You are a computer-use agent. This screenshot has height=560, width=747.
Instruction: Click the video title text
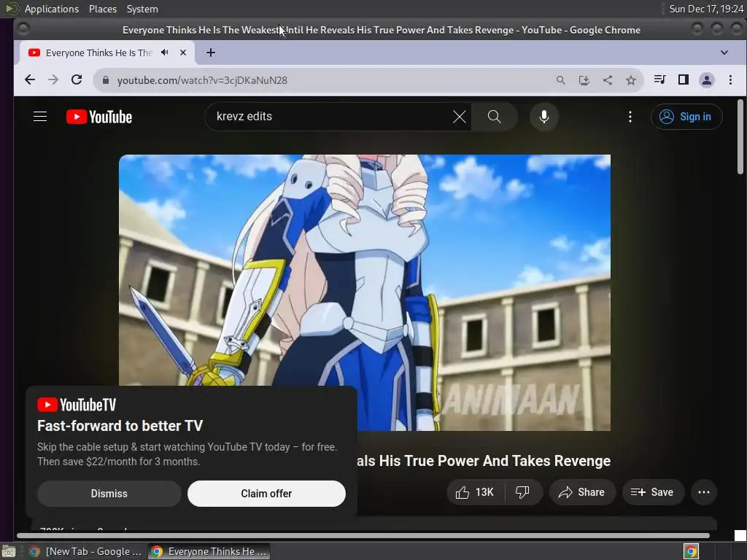[x=484, y=461]
